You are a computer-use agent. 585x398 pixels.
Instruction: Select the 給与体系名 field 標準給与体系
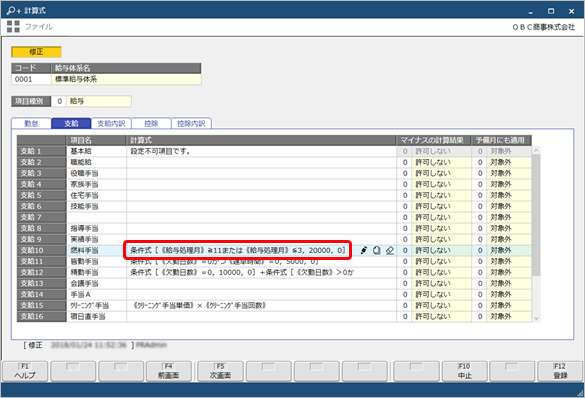[x=126, y=79]
